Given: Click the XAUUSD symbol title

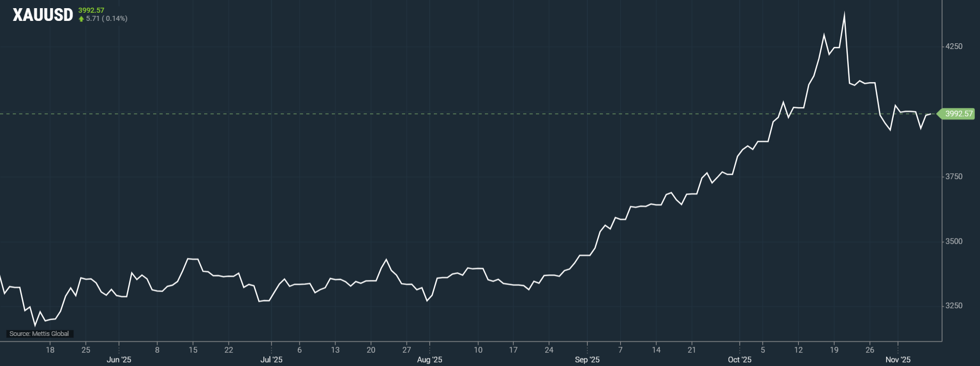Looking at the screenshot, I should click(43, 15).
